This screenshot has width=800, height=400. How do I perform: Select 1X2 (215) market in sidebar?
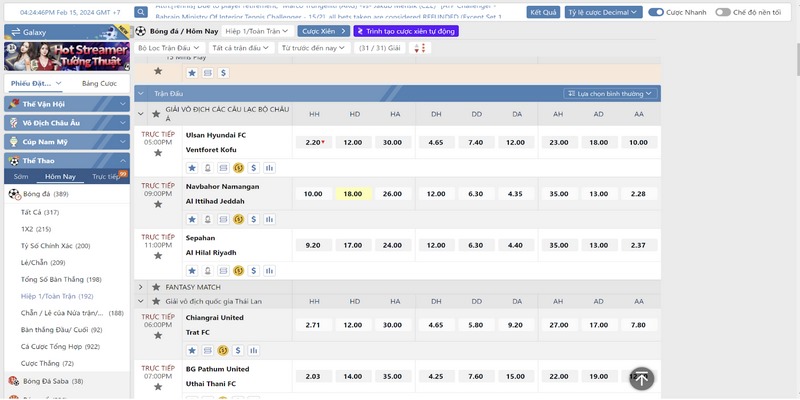pyautogui.click(x=36, y=229)
